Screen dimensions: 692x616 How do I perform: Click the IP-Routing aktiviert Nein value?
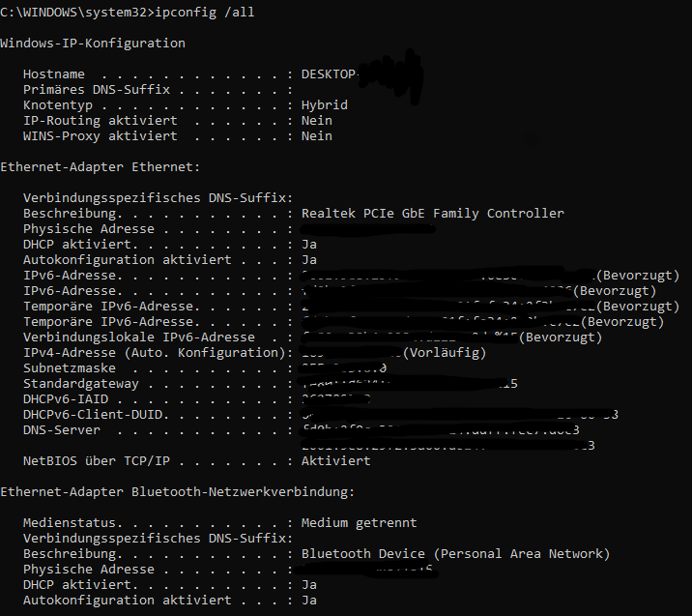pyautogui.click(x=316, y=121)
